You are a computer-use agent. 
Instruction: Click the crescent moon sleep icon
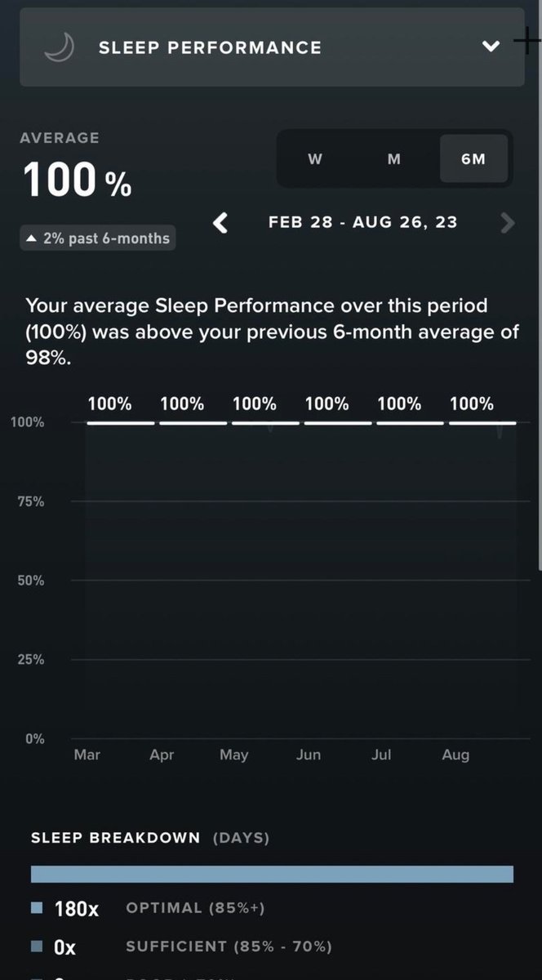pos(60,47)
